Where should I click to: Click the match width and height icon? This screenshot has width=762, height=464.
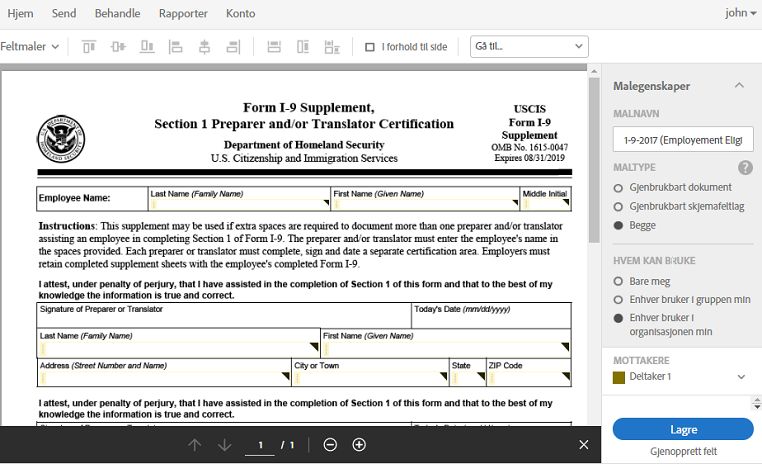(332, 47)
